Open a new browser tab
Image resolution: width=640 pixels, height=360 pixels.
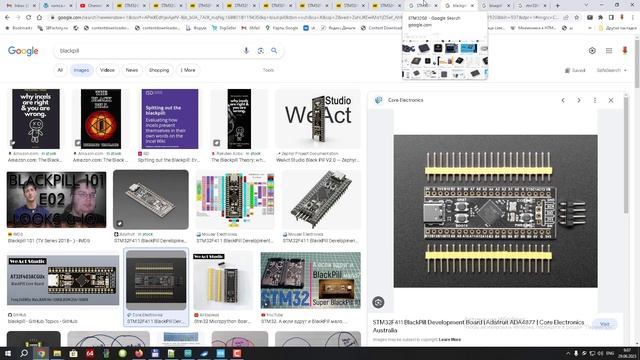(558, 6)
